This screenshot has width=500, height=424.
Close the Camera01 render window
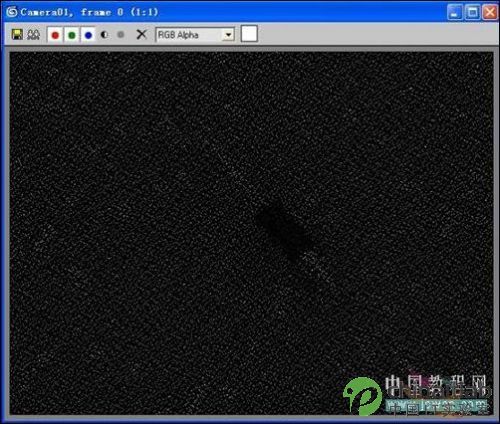pyautogui.click(x=490, y=12)
